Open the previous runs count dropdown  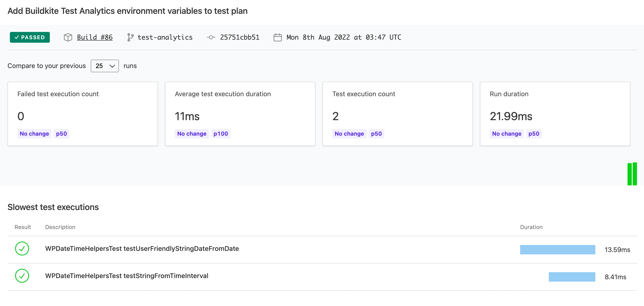point(105,66)
